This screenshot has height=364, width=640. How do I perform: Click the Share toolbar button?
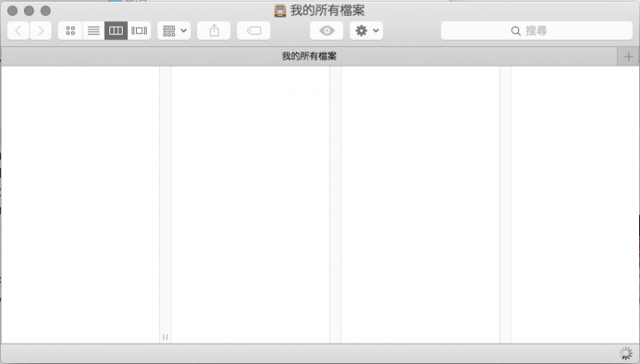click(214, 30)
